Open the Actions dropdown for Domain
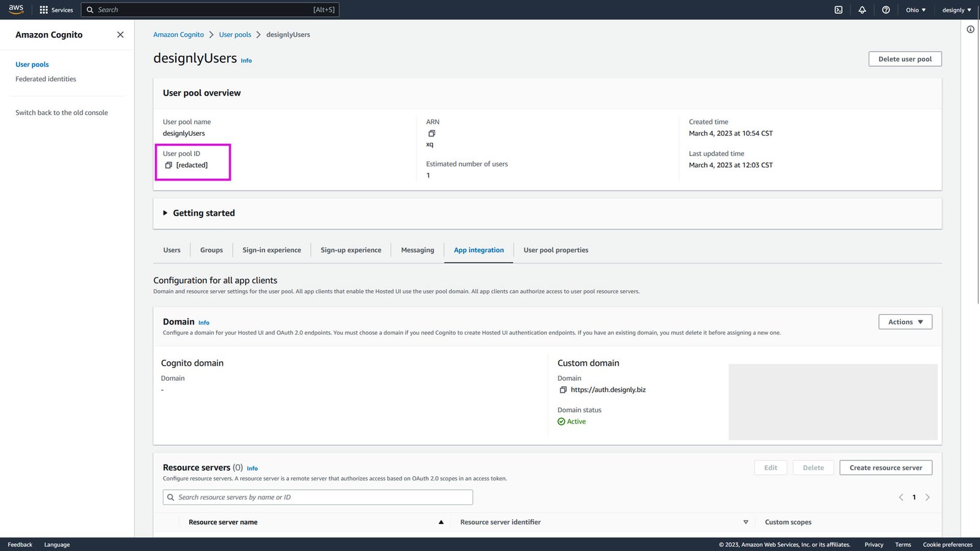Image resolution: width=980 pixels, height=551 pixels. click(x=905, y=321)
